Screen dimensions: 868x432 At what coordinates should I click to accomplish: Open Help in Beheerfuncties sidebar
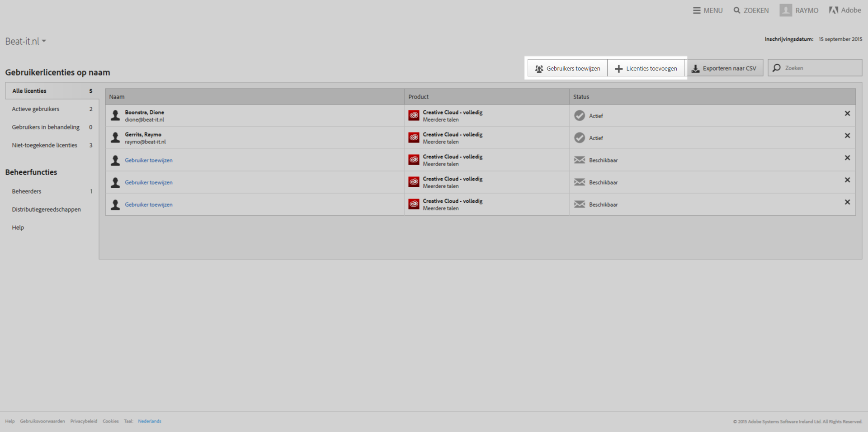(18, 228)
